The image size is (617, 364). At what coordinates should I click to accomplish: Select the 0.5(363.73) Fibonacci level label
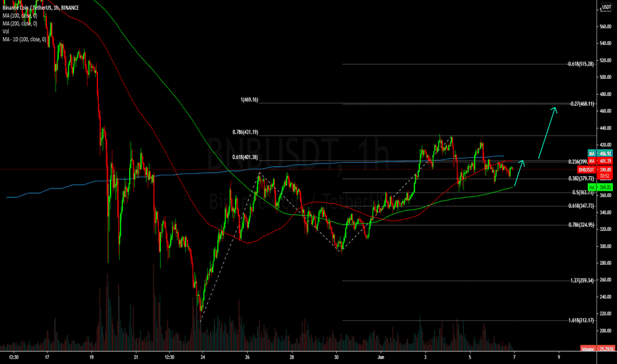tap(583, 193)
